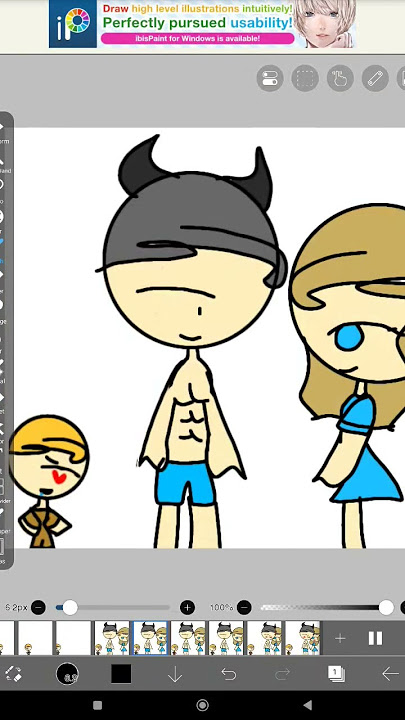Click the ibisPaint logo in the ad

click(73, 24)
